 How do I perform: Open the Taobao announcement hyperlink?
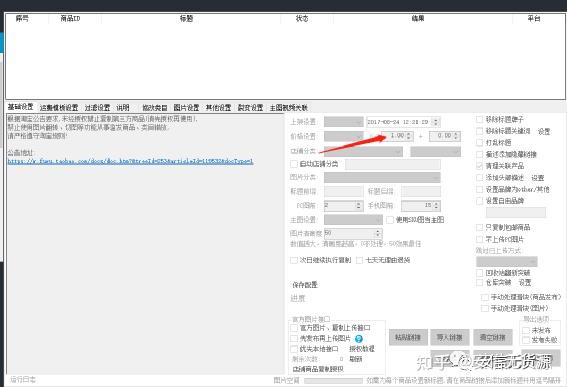[x=131, y=161]
